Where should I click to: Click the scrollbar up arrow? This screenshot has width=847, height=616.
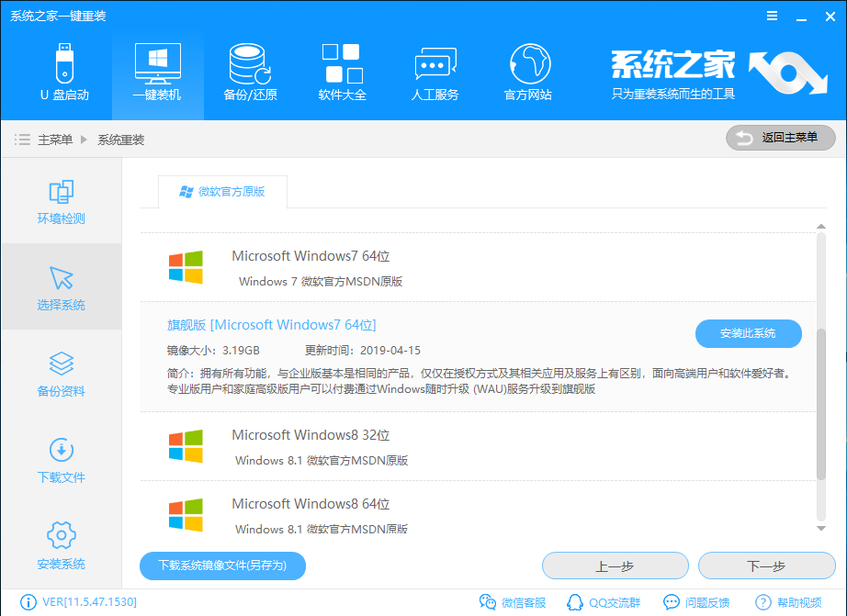click(x=821, y=226)
